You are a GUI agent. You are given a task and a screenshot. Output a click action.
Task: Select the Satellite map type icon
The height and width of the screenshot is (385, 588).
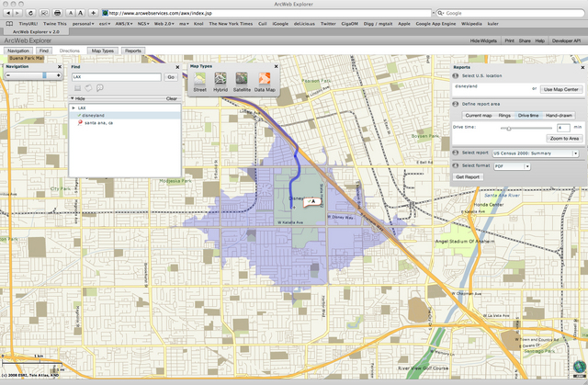point(242,79)
